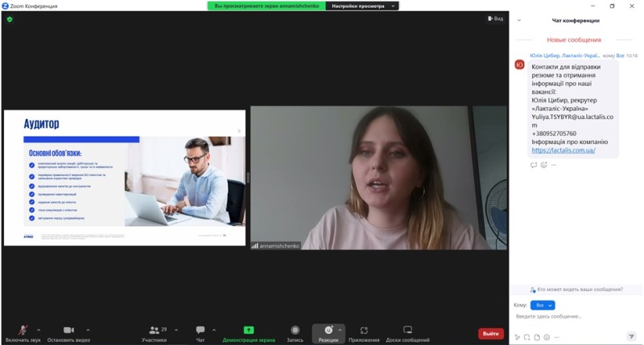Leave meeting with red Выйти button
Image resolution: width=644 pixels, height=345 pixels.
pos(491,334)
